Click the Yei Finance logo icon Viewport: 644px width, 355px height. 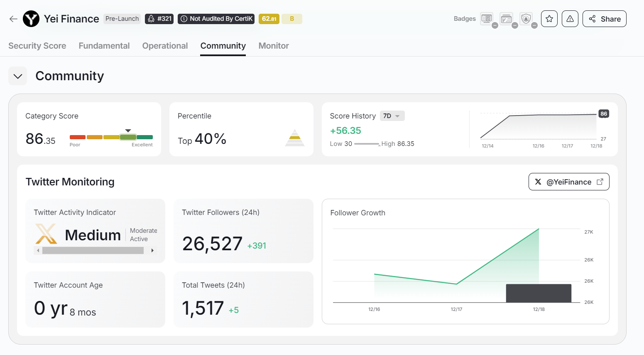click(x=31, y=19)
